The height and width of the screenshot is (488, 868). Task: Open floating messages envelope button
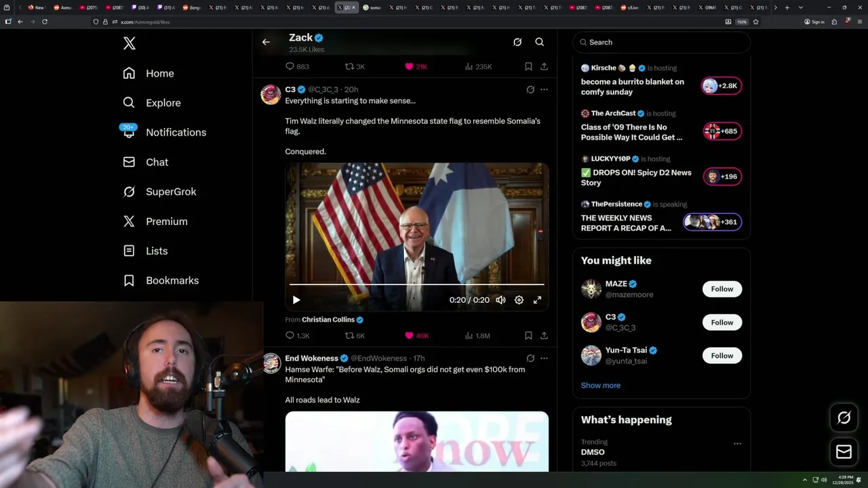coord(844,451)
